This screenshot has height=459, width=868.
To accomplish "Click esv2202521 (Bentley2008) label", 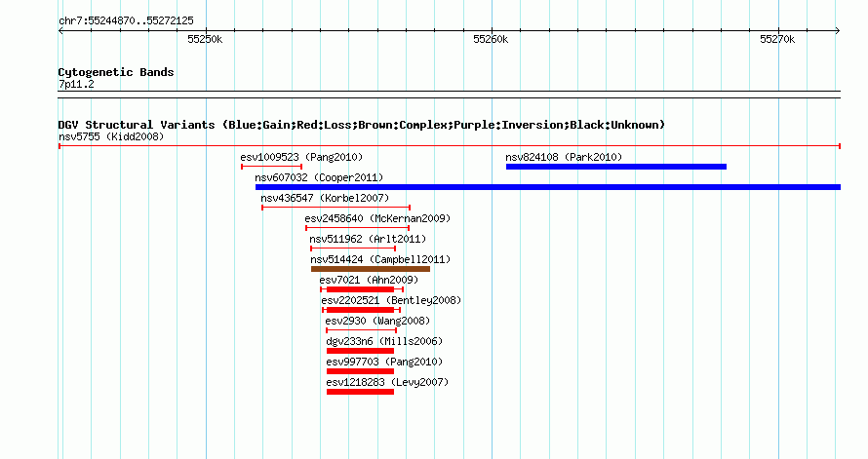I will pos(391,300).
